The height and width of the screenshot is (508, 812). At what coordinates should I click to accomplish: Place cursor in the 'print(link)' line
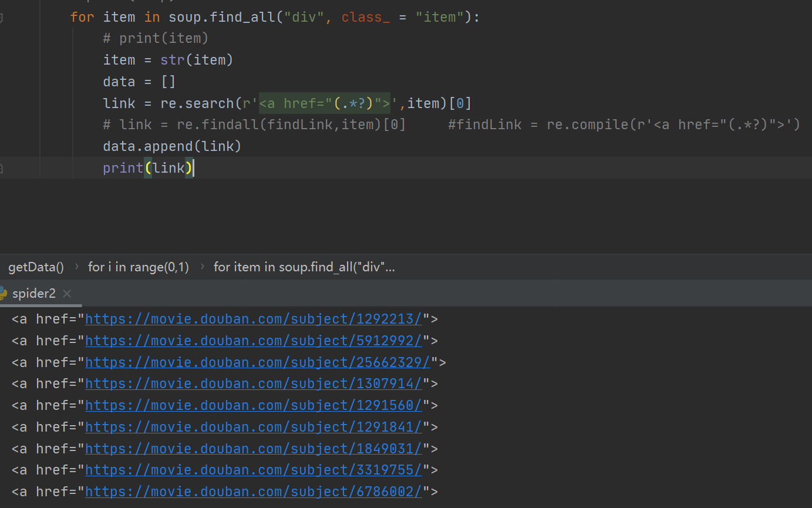148,168
